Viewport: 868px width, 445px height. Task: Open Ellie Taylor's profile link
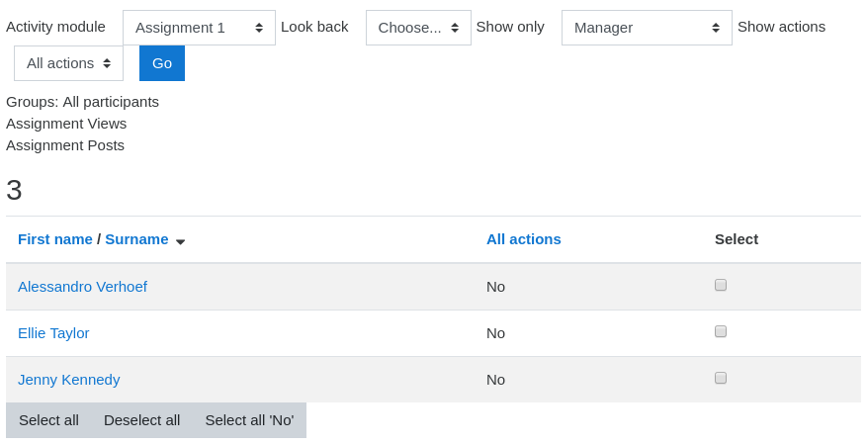click(53, 333)
